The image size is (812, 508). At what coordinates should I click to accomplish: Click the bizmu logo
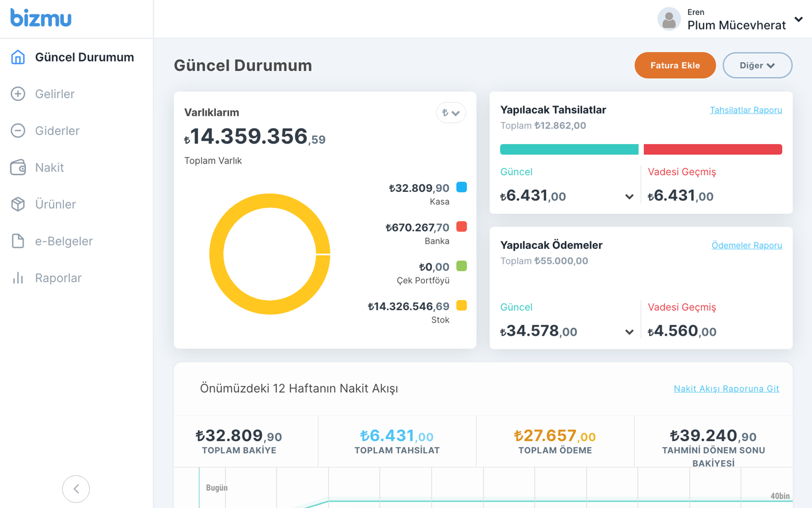[x=41, y=18]
